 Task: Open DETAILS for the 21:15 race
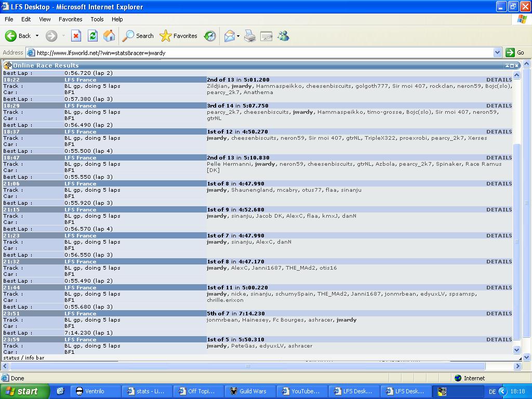pyautogui.click(x=499, y=210)
